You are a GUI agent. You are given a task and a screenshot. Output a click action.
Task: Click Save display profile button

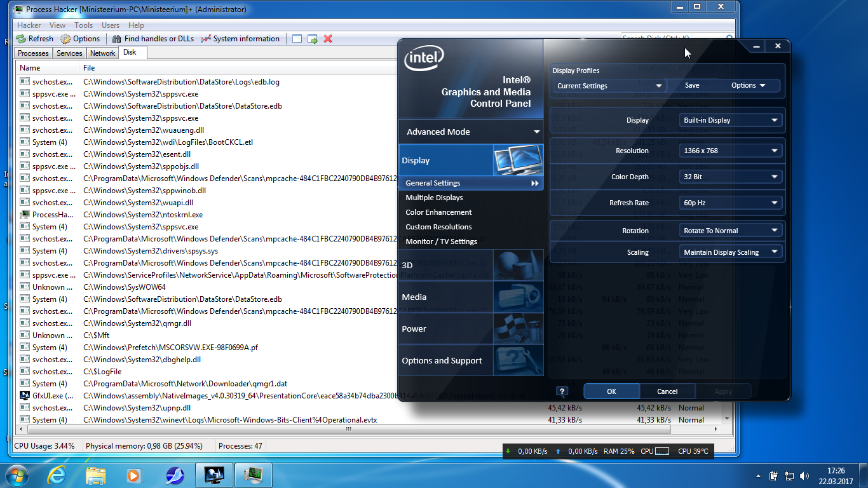click(x=692, y=85)
